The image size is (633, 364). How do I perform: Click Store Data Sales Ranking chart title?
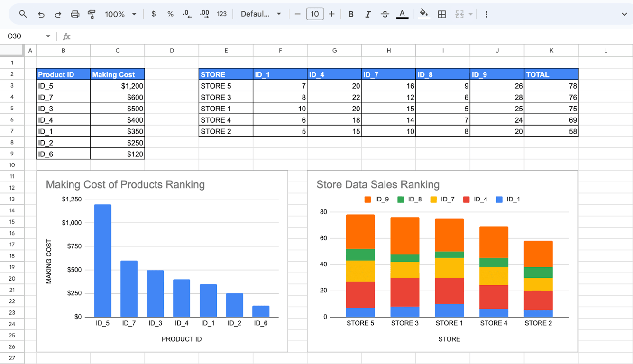(x=378, y=185)
